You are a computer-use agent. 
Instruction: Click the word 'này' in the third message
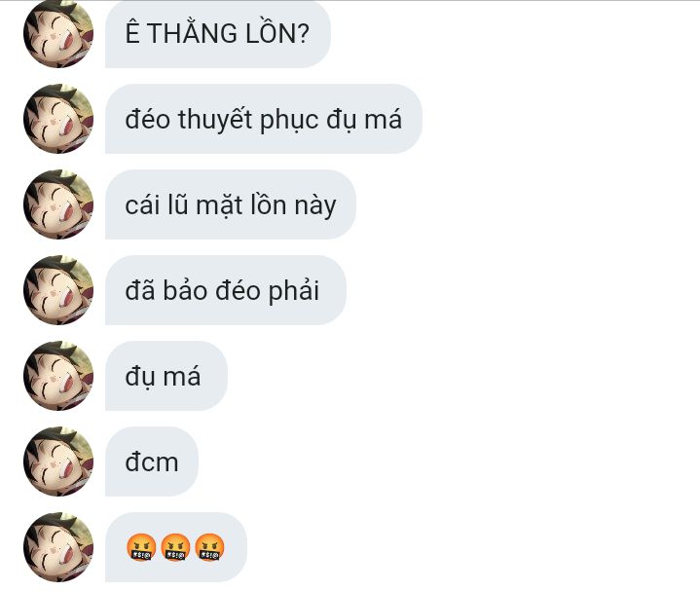[x=315, y=205]
